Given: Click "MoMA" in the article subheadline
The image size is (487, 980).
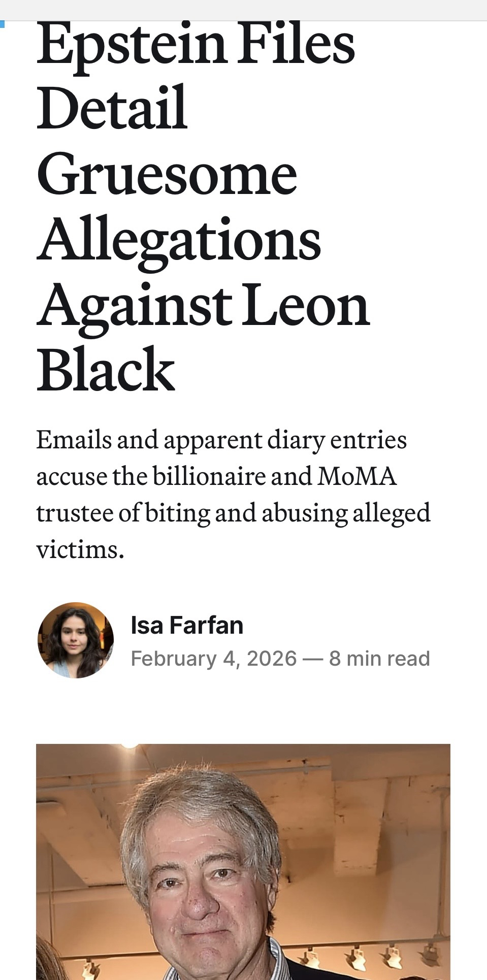Looking at the screenshot, I should [357, 476].
